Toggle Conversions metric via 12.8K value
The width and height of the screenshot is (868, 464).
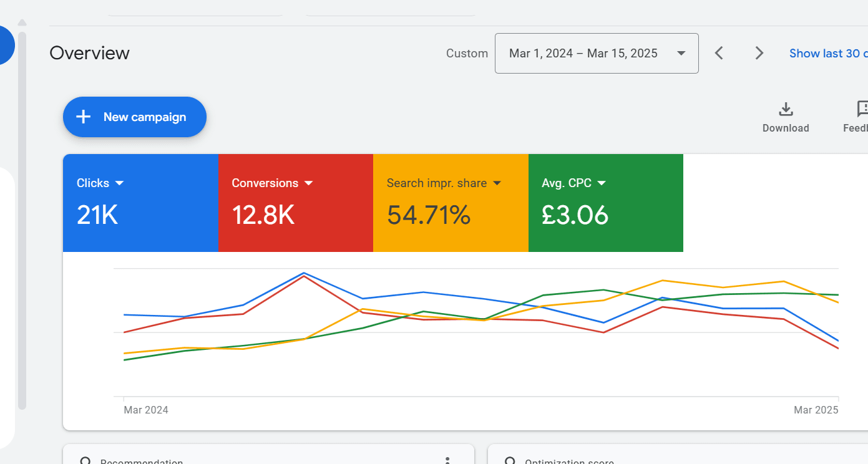(263, 215)
